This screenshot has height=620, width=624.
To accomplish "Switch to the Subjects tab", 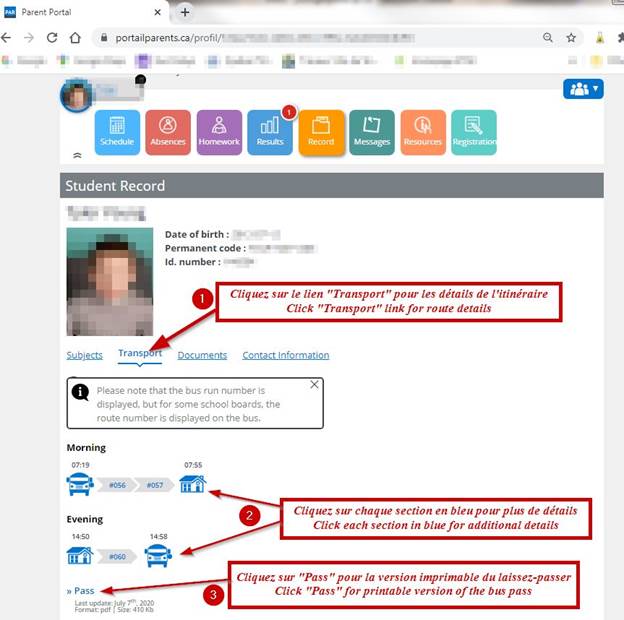I will coord(84,355).
